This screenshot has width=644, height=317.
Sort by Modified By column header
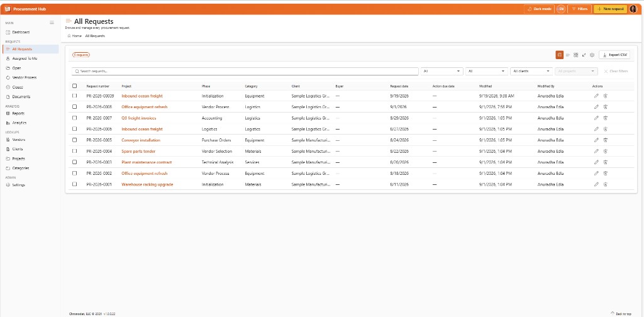click(546, 86)
